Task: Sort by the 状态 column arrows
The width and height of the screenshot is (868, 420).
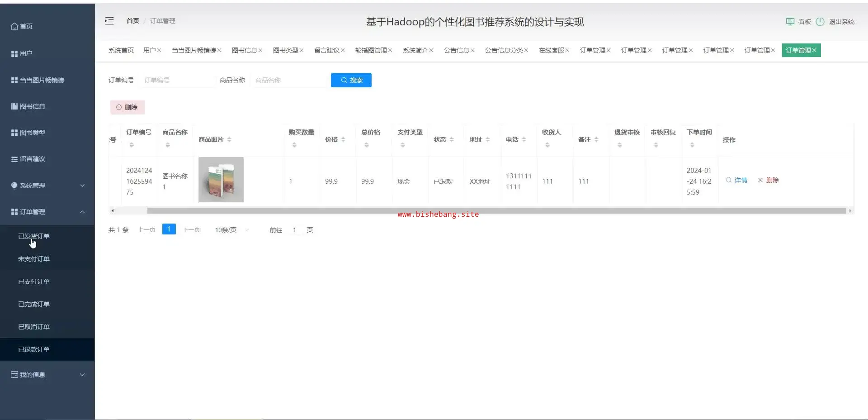Action: coord(452,139)
